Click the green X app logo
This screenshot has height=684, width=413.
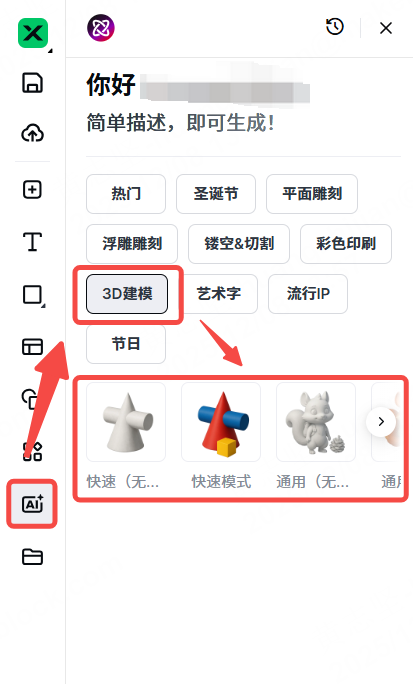pos(33,33)
